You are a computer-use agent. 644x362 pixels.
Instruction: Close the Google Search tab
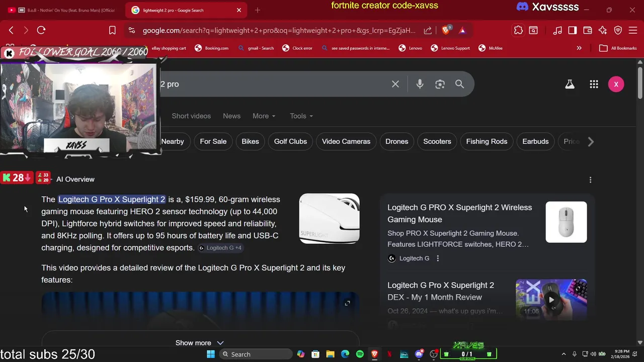(239, 10)
